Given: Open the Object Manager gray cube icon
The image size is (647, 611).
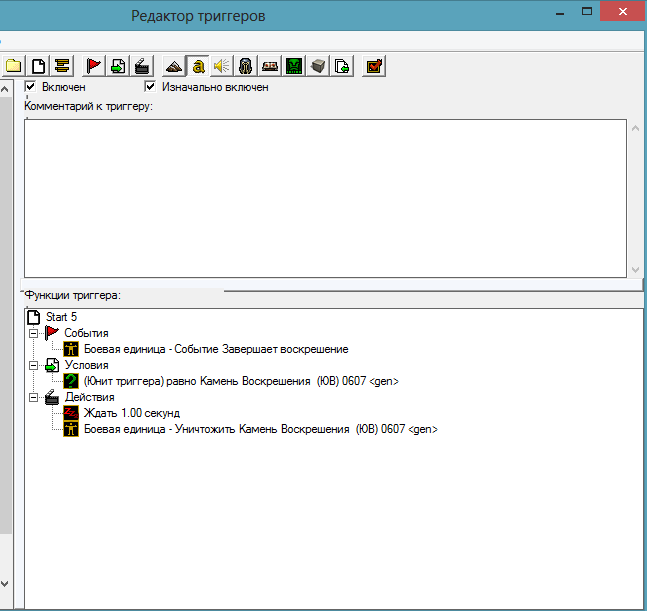Looking at the screenshot, I should pyautogui.click(x=318, y=66).
